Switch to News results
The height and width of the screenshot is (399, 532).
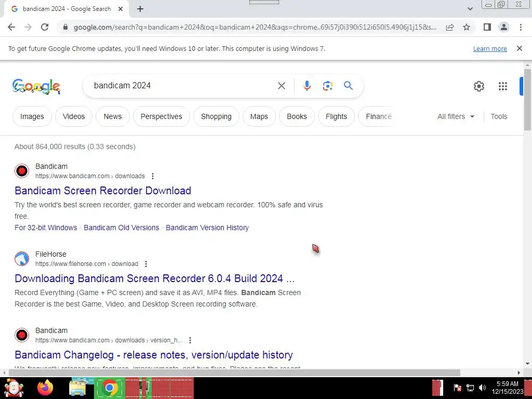(x=113, y=116)
